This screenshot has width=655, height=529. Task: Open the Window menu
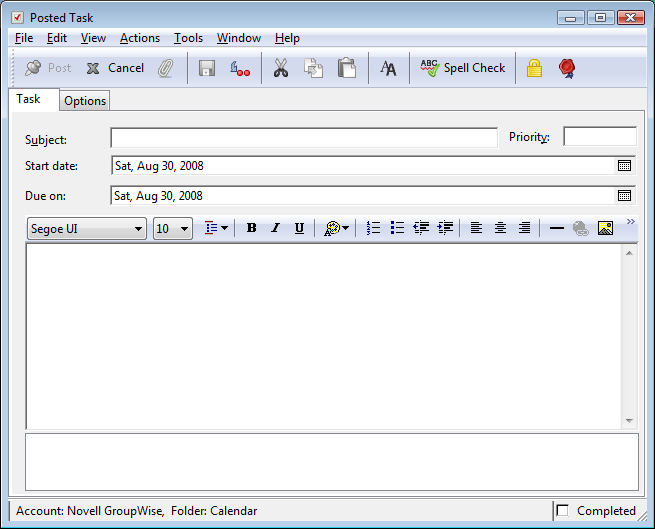click(x=239, y=38)
